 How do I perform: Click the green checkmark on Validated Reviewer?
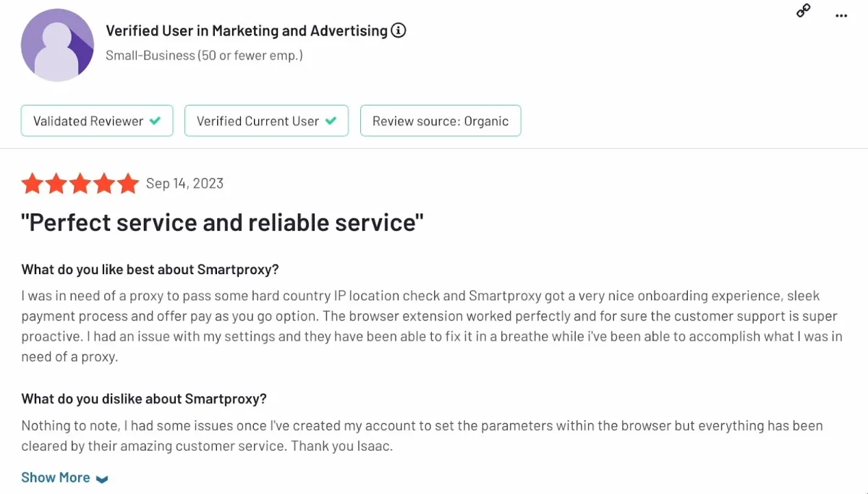coord(155,121)
